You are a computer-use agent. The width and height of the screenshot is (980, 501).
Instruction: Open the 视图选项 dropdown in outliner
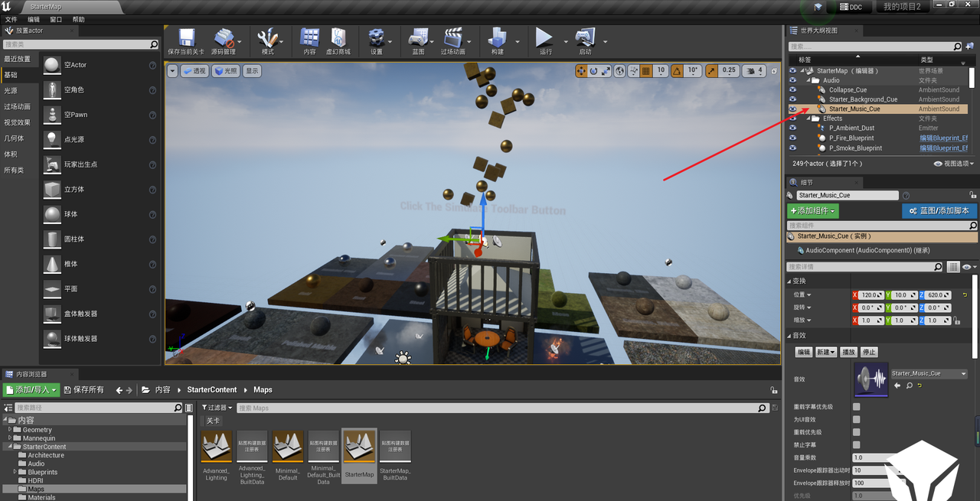955,164
